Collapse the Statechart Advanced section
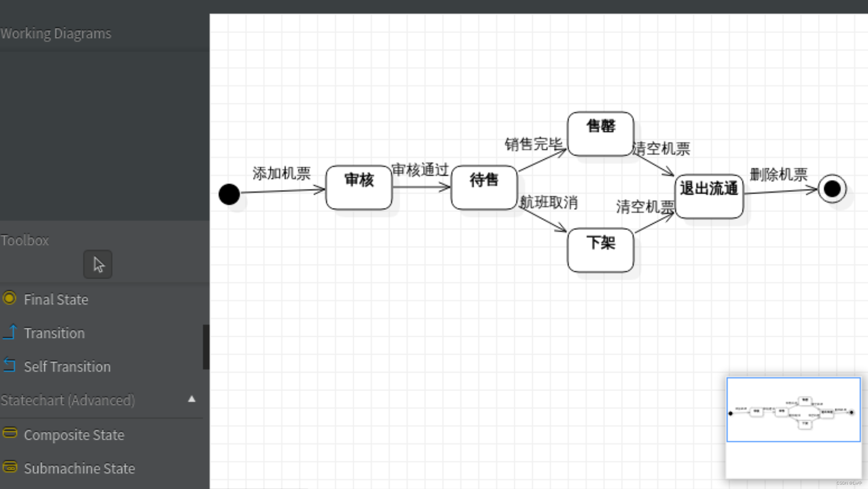This screenshot has height=489, width=868. pyautogui.click(x=191, y=399)
